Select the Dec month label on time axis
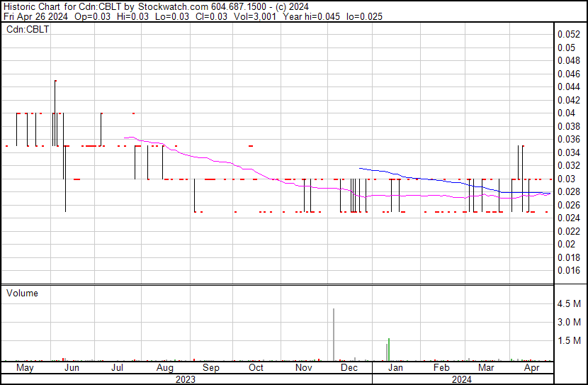This screenshot has height=385, width=588. [x=349, y=368]
